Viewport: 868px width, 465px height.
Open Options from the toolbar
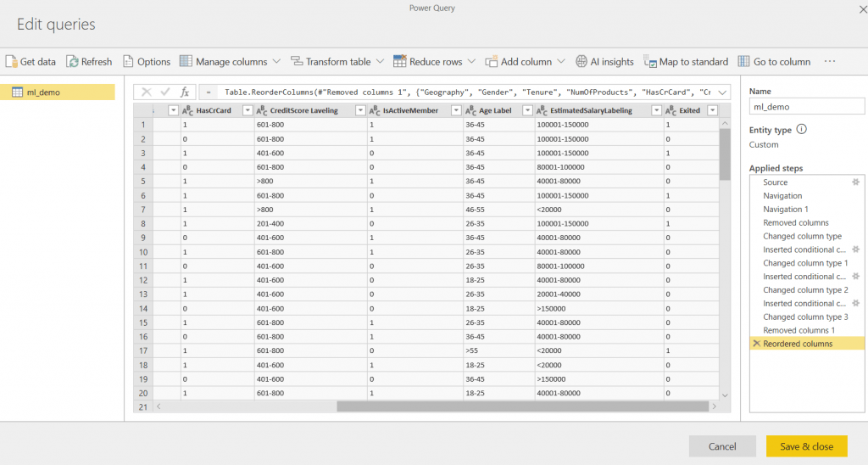129,62
